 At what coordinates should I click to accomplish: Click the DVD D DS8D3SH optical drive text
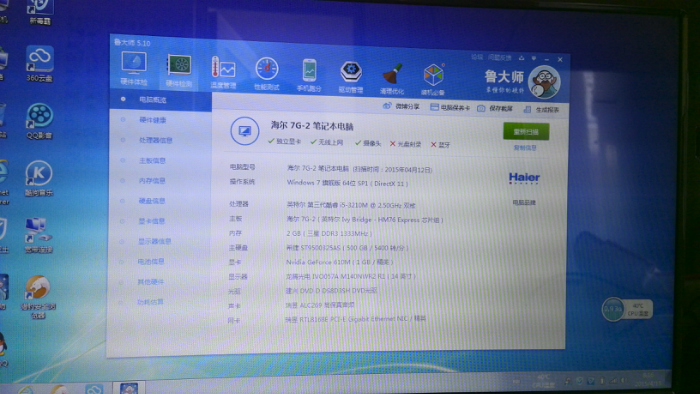click(x=332, y=290)
